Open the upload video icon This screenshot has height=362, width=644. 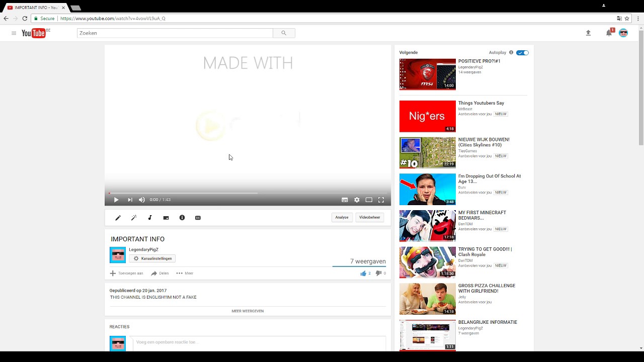(x=588, y=33)
